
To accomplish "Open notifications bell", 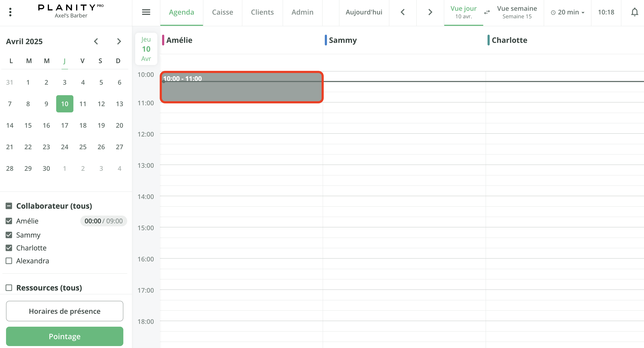I will (x=634, y=12).
